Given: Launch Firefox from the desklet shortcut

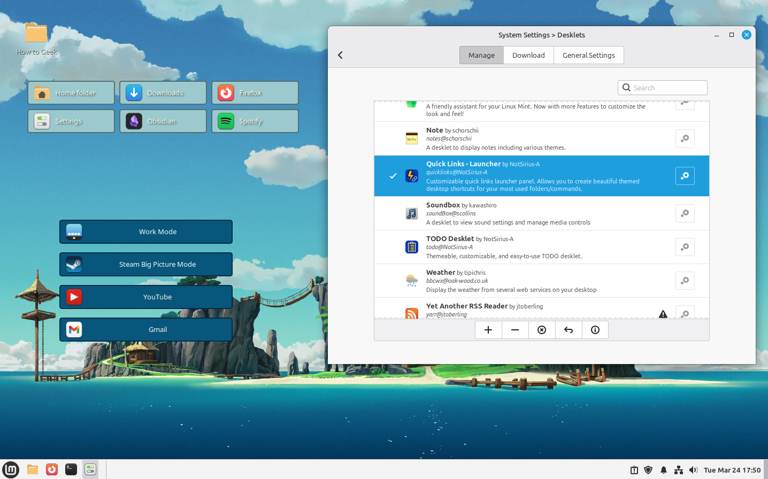Looking at the screenshot, I should tap(255, 93).
